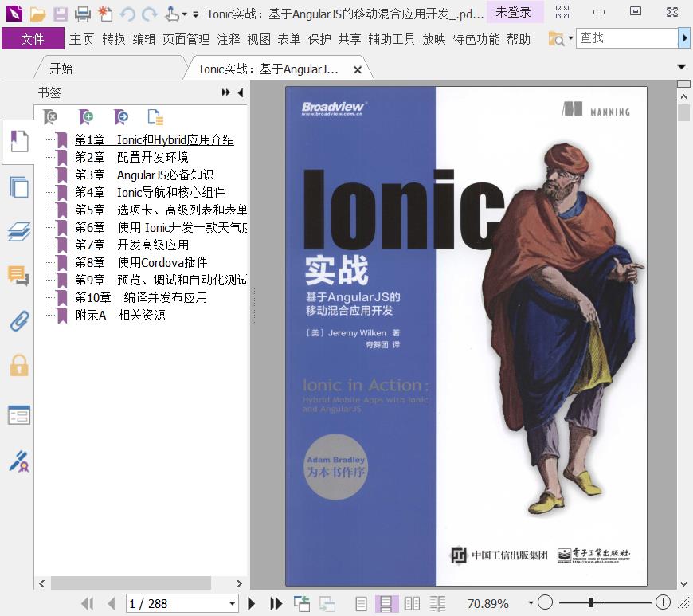The width and height of the screenshot is (693, 616).
Task: Open the search options dropdown arrow
Action: click(x=570, y=38)
